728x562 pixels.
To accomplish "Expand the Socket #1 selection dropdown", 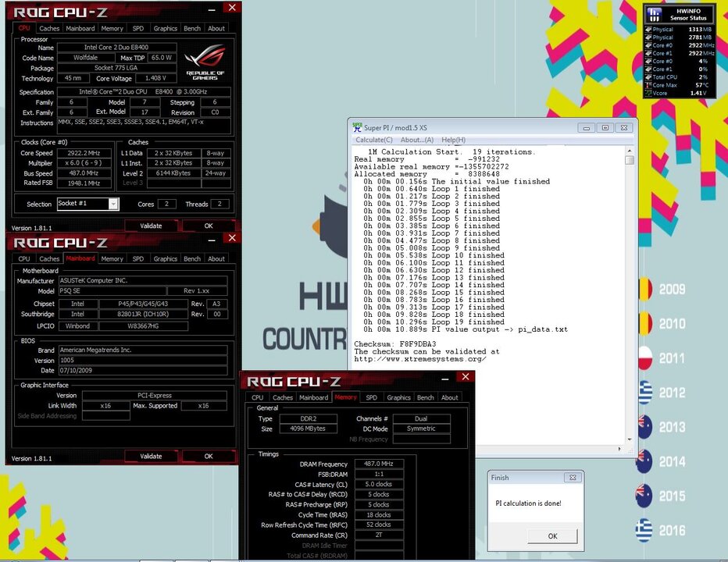I will [113, 204].
